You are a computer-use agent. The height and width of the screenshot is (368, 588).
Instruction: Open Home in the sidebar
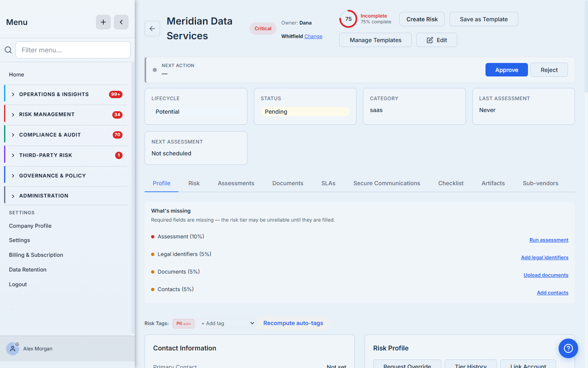coord(16,74)
